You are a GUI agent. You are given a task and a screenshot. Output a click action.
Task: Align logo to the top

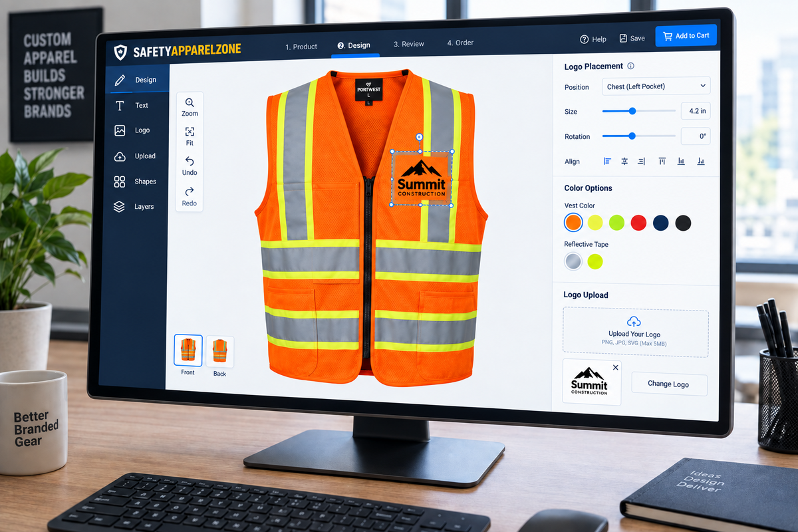coord(662,161)
